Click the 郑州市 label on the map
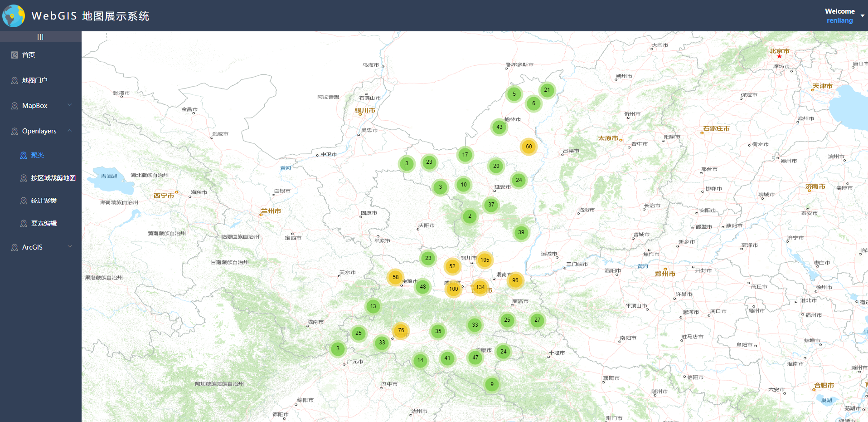This screenshot has width=868, height=422. (665, 274)
